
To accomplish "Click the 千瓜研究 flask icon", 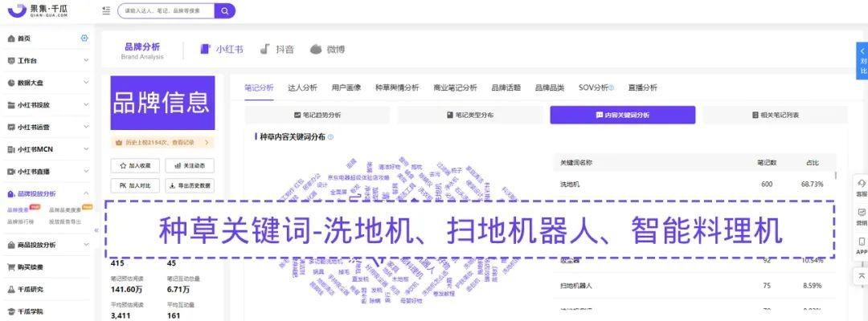I will click(x=11, y=289).
